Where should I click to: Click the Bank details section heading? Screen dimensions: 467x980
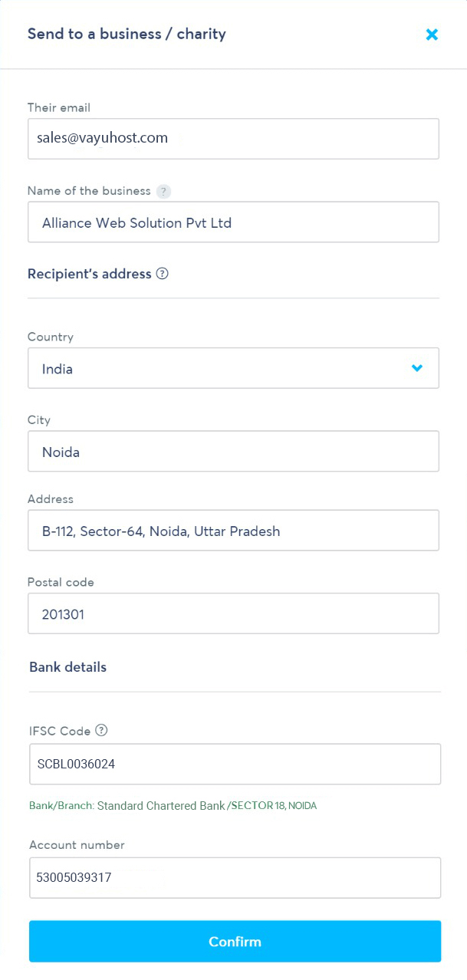[67, 667]
